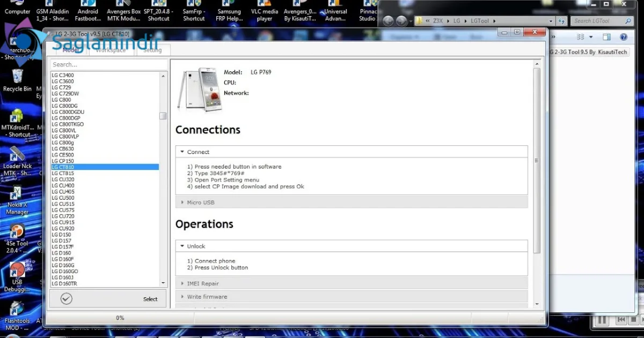Launch Universal Advance desktop shortcut
The width and height of the screenshot is (644, 338).
(x=336, y=11)
